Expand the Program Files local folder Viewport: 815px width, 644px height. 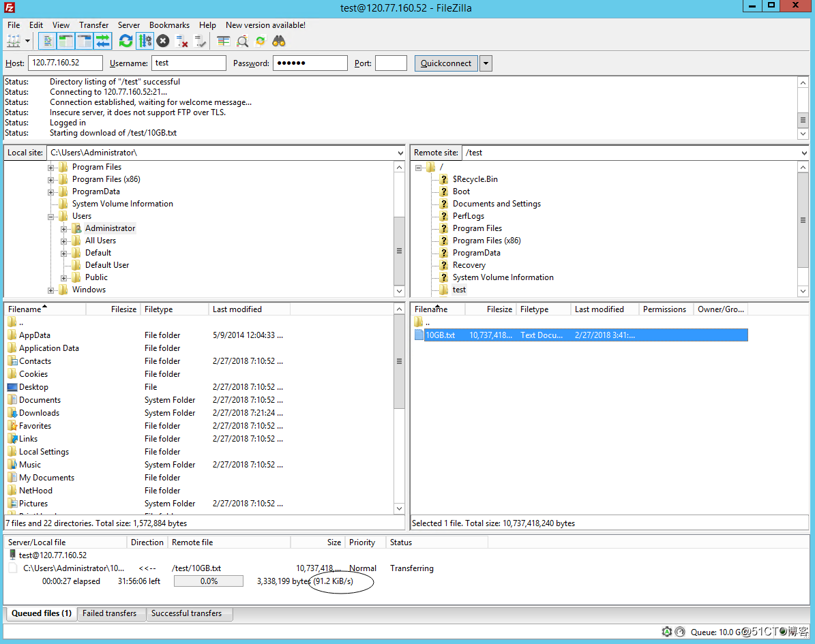tap(50, 167)
